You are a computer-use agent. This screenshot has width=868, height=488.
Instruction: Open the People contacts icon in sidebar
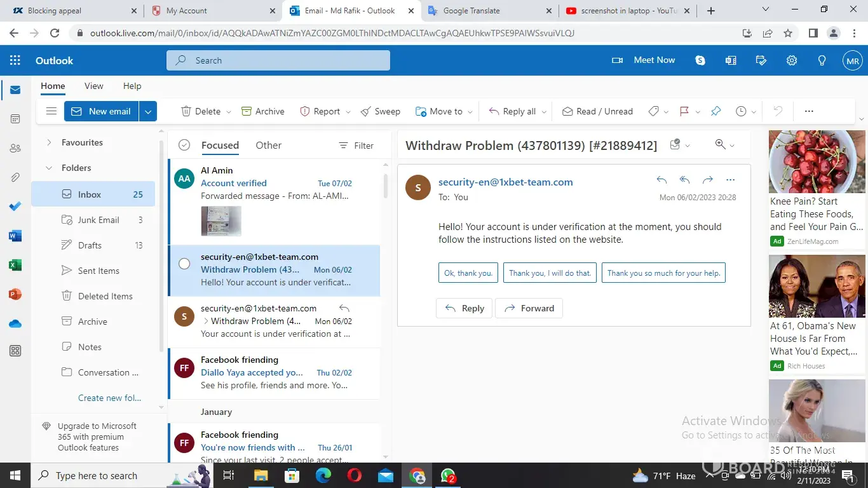(x=15, y=148)
